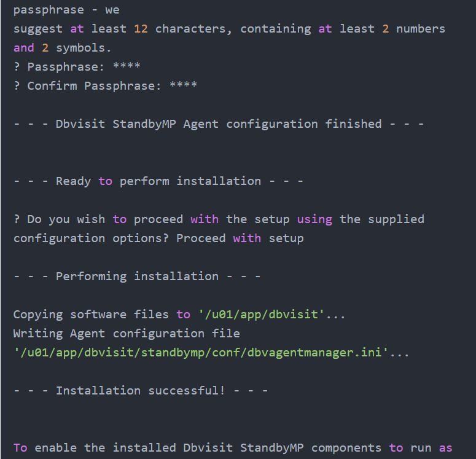The image size is (476, 459).
Task: Click the masked Confirm Passphrase asterisks
Action: tap(183, 85)
